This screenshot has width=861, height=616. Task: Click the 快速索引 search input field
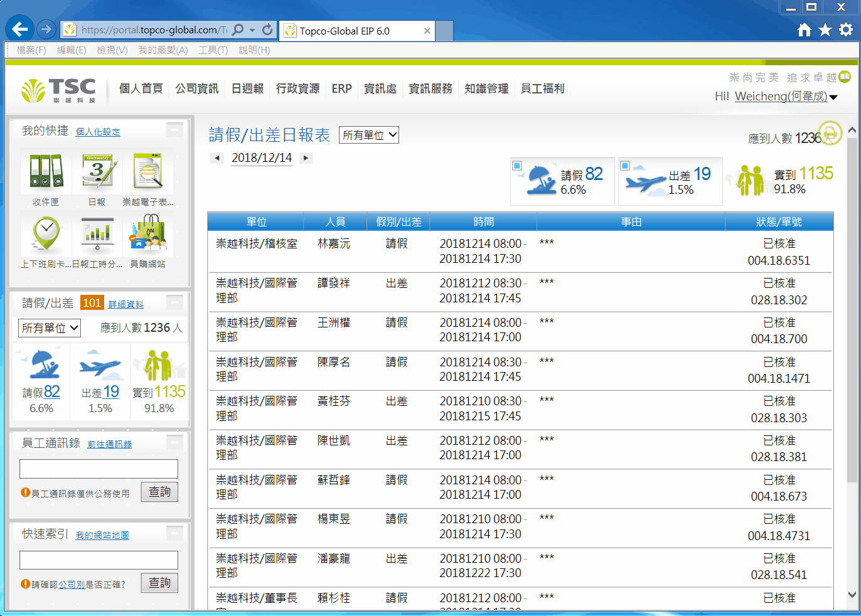(99, 560)
